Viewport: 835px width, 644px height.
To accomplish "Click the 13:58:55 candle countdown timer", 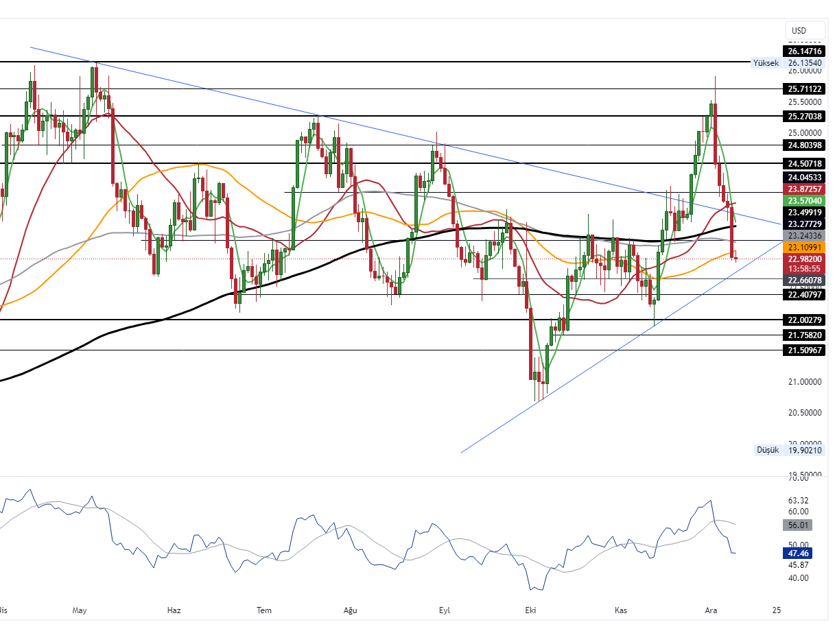I will pyautogui.click(x=805, y=269).
